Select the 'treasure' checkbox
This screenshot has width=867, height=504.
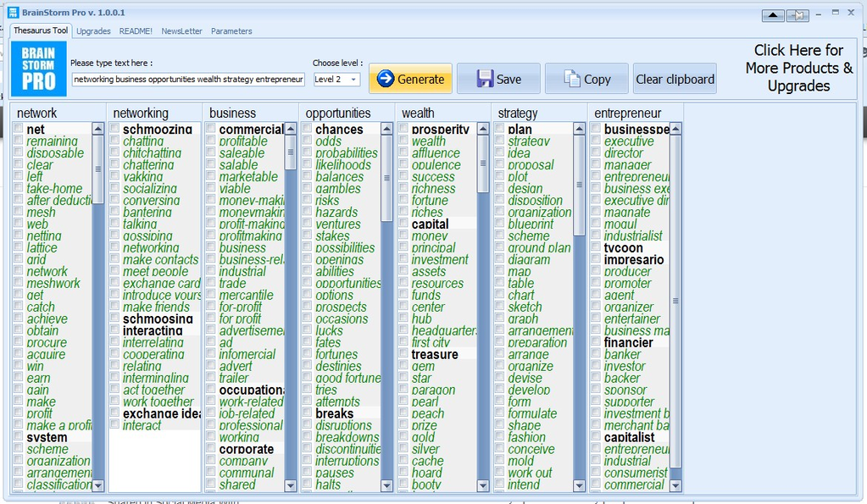403,354
